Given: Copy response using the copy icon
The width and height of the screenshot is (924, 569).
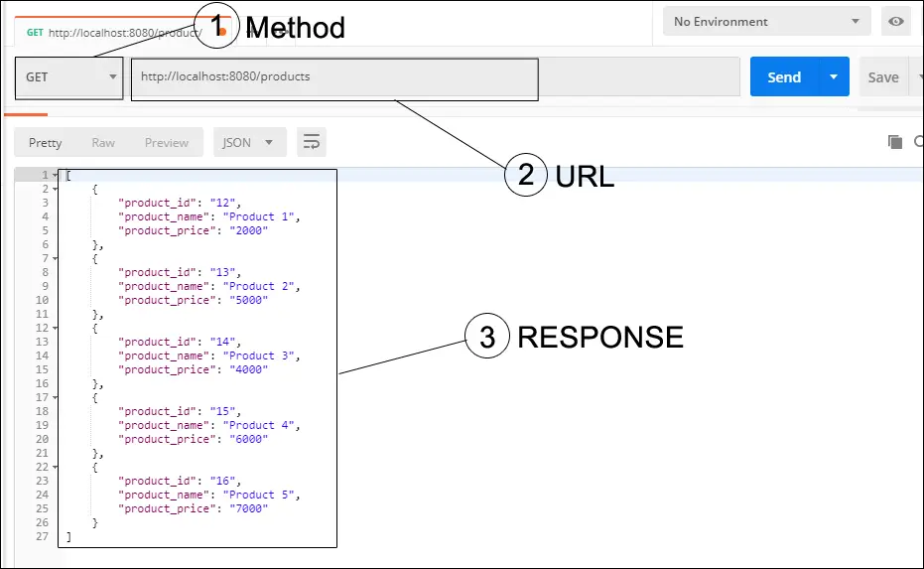Looking at the screenshot, I should coord(894,142).
